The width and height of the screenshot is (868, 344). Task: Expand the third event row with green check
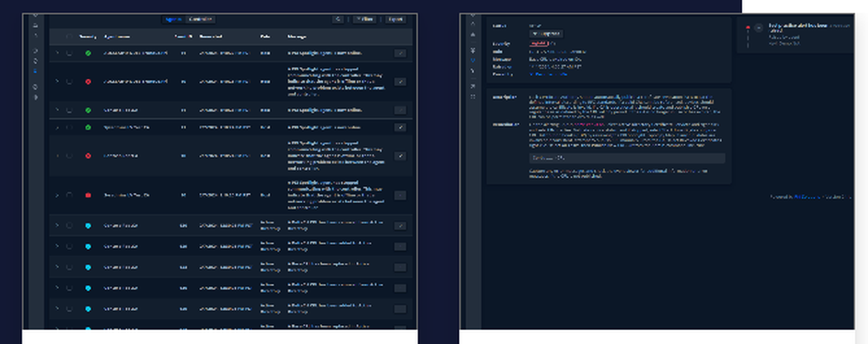pyautogui.click(x=56, y=110)
